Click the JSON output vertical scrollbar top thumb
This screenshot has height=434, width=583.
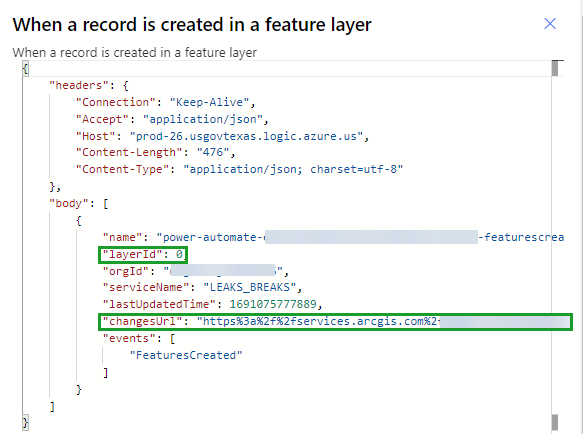coord(555,68)
